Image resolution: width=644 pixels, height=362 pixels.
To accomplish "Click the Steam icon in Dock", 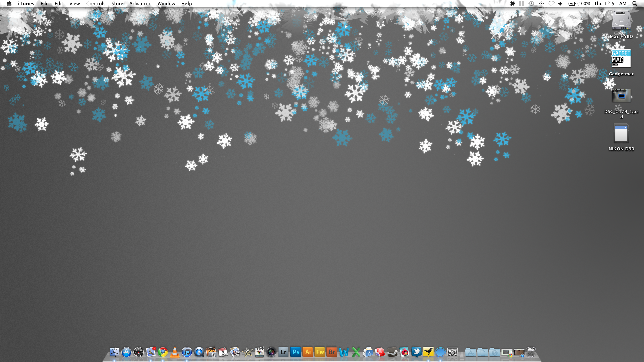I will [x=392, y=352].
